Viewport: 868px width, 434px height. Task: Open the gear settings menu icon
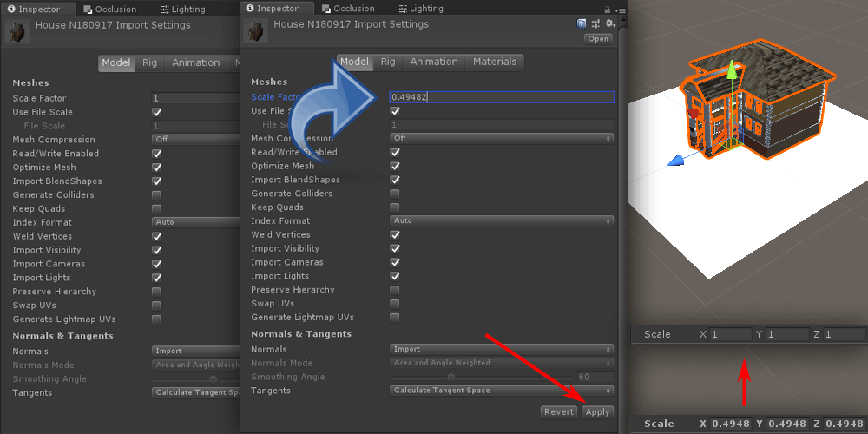[x=609, y=23]
